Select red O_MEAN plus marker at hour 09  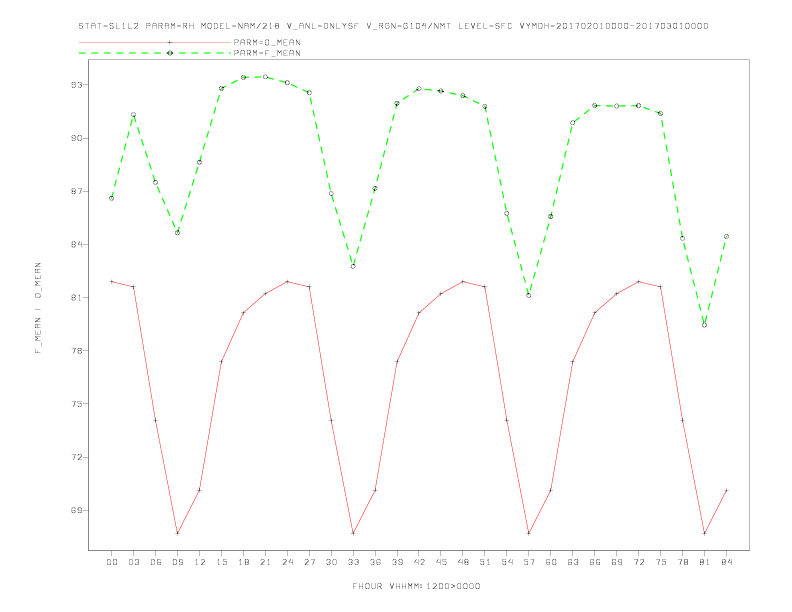[x=177, y=533]
